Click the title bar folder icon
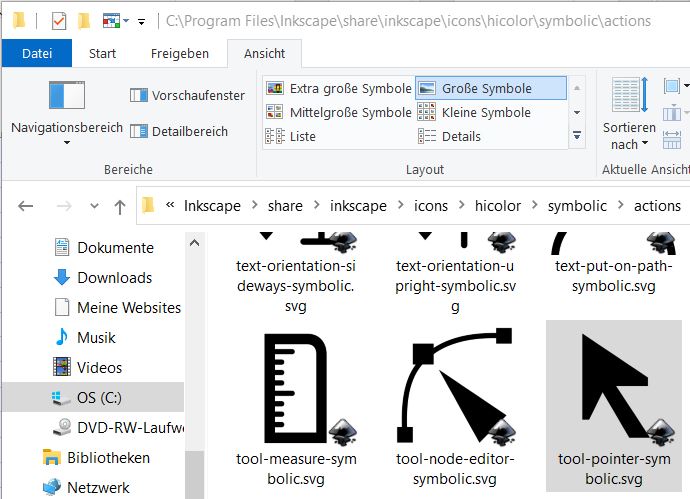 (x=18, y=21)
